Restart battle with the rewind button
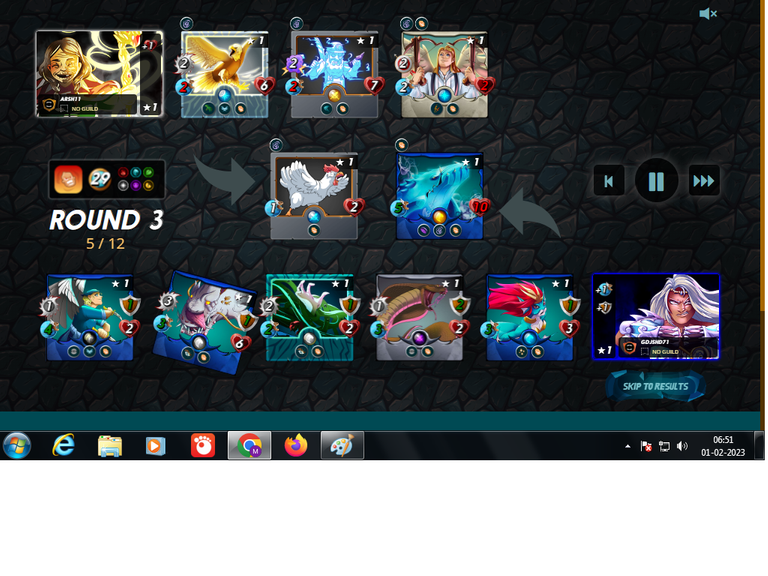 [609, 181]
